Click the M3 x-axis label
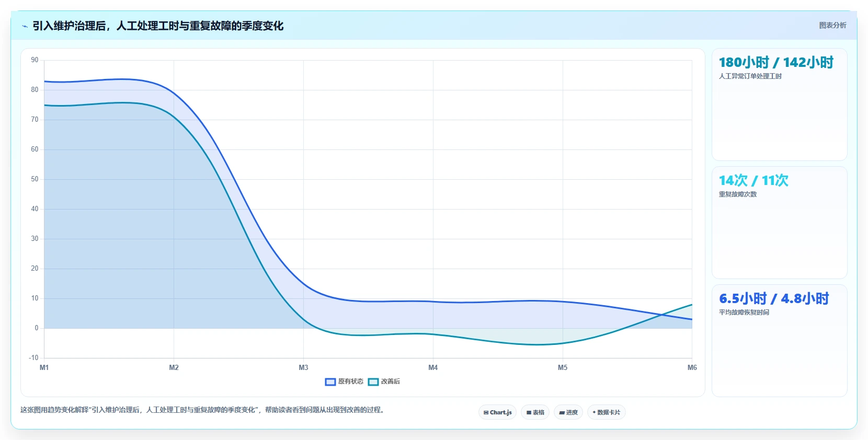The width and height of the screenshot is (868, 440). 303,368
